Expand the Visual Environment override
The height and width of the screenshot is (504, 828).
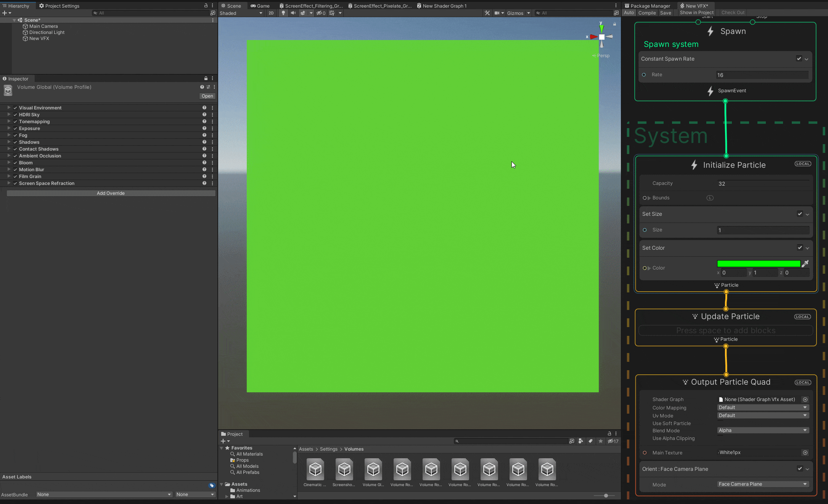[9, 108]
